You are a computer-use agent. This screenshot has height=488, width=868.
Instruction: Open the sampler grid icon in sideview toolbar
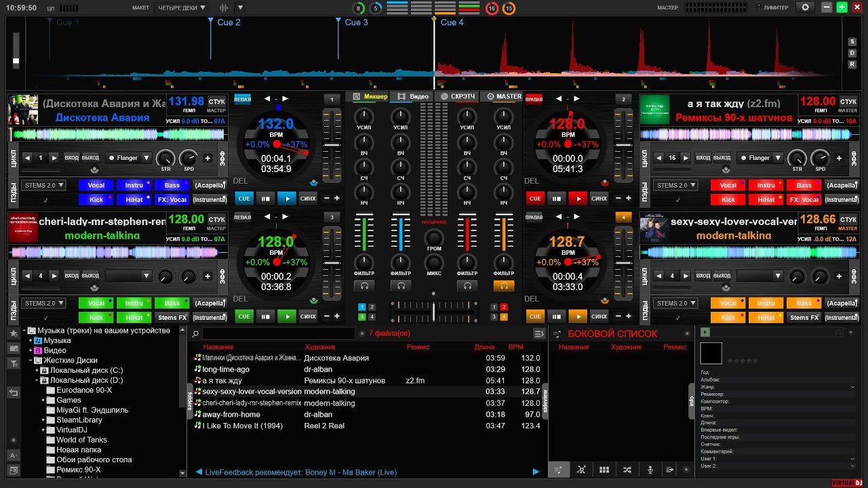(604, 470)
